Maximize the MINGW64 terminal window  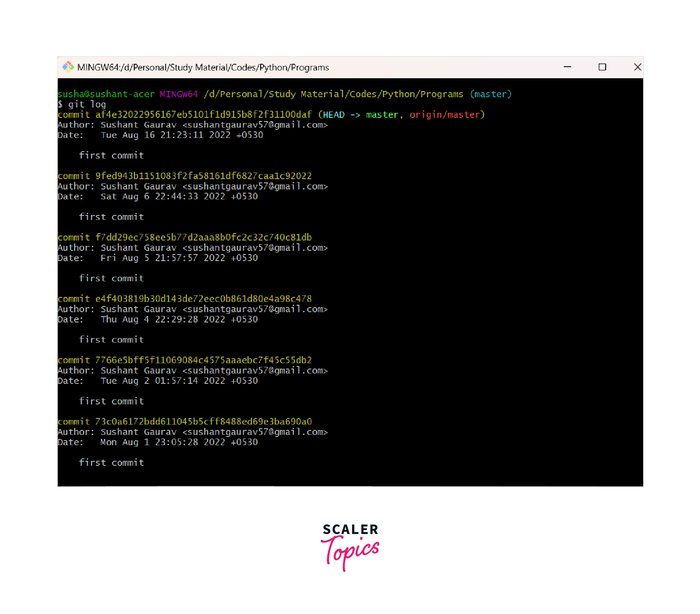pos(602,67)
